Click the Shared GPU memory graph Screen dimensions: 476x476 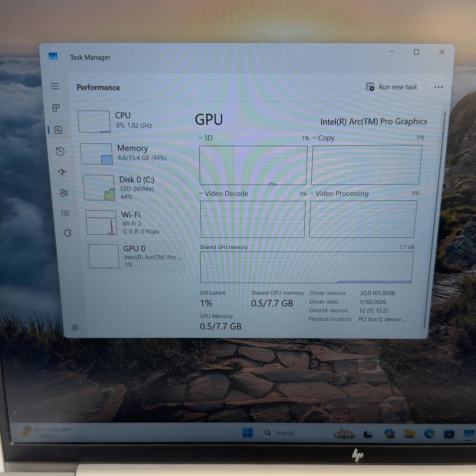306,267
